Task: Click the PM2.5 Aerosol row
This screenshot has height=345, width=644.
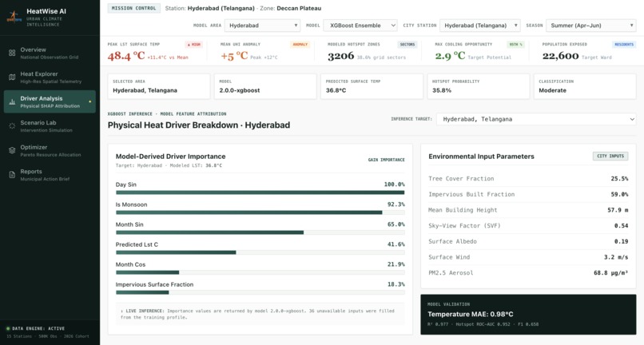Action: (528, 272)
